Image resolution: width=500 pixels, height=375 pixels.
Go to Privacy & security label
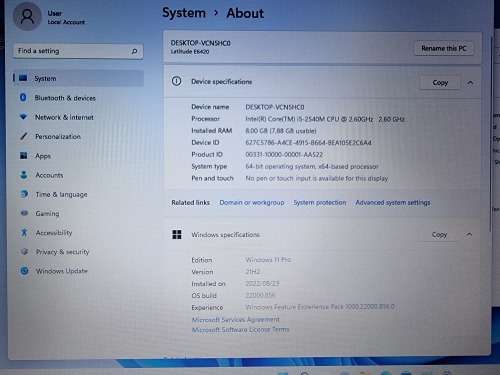[63, 252]
